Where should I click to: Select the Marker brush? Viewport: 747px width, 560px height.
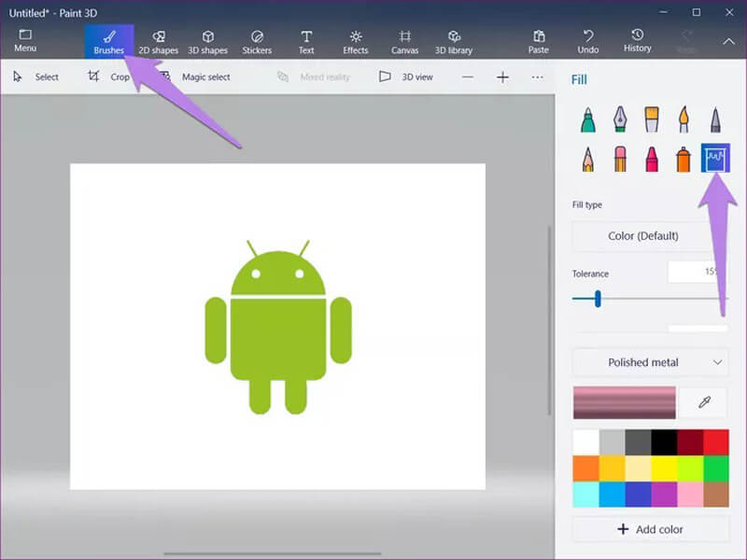click(x=588, y=119)
